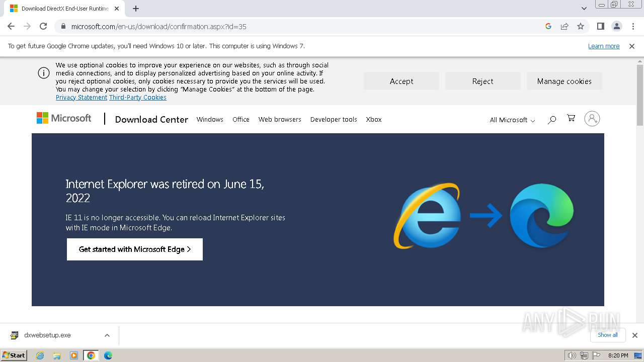The width and height of the screenshot is (644, 362).
Task: Click the padlock site info icon
Action: tap(63, 26)
